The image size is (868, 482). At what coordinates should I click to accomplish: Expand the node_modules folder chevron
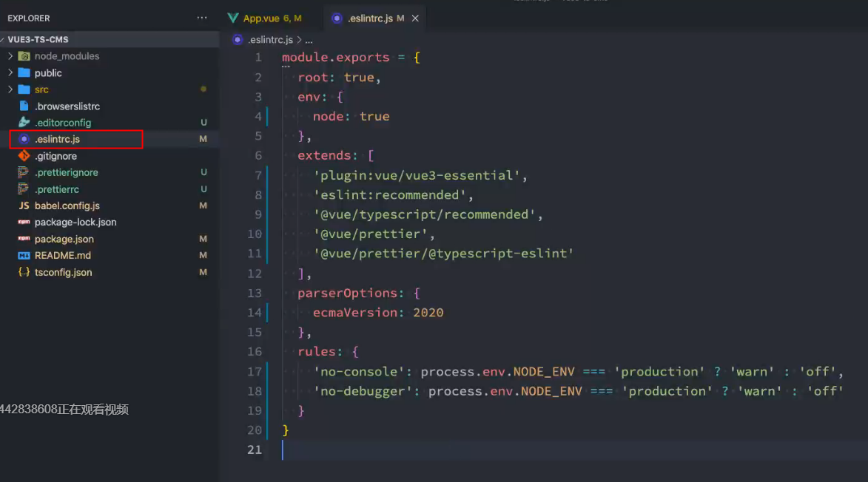(10, 56)
